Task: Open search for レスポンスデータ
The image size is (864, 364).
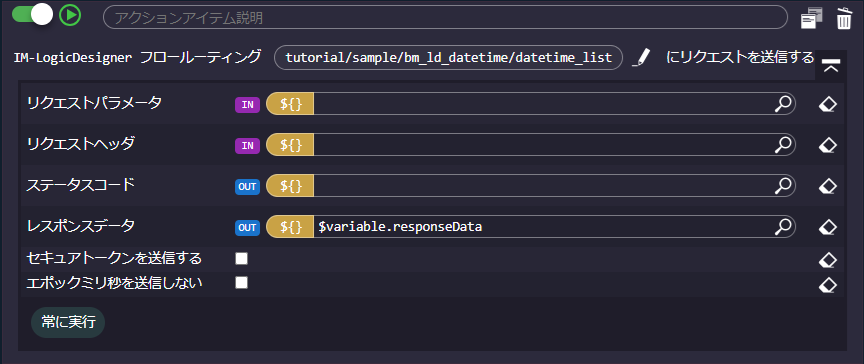Action: pyautogui.click(x=783, y=226)
